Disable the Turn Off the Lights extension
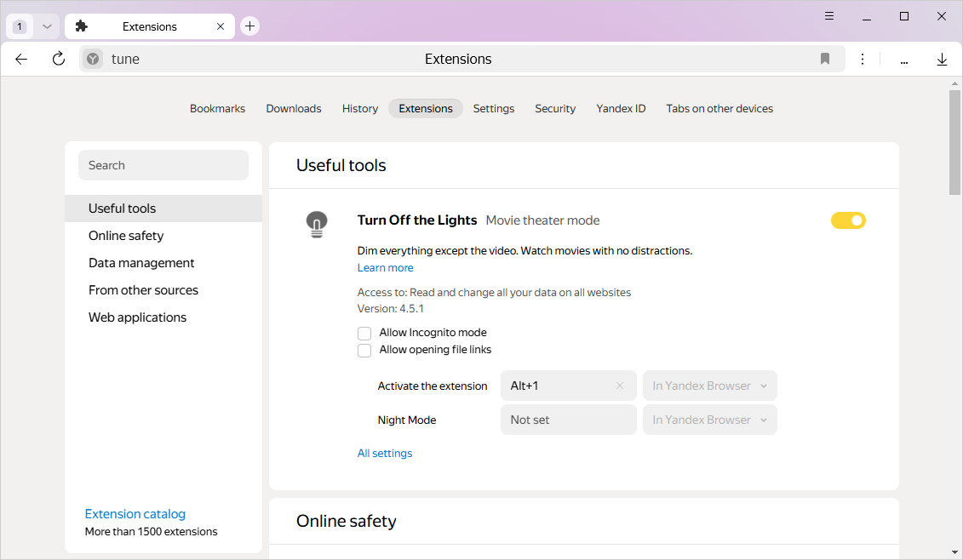The width and height of the screenshot is (963, 560). tap(848, 220)
